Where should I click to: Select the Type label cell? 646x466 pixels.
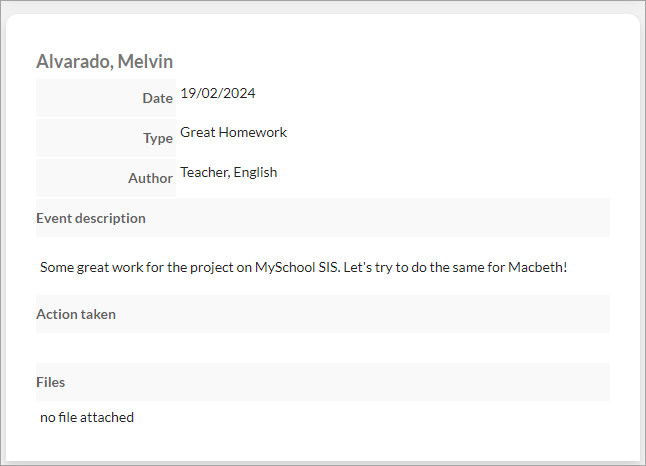(x=106, y=138)
